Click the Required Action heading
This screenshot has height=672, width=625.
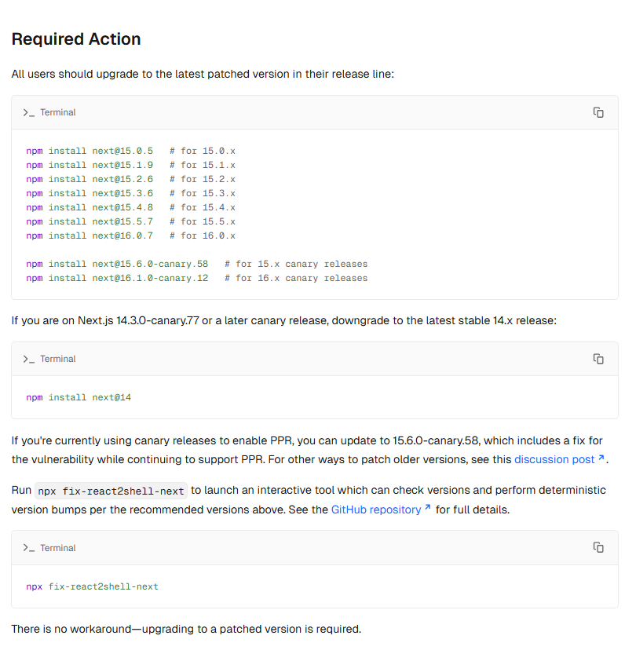[x=76, y=39]
